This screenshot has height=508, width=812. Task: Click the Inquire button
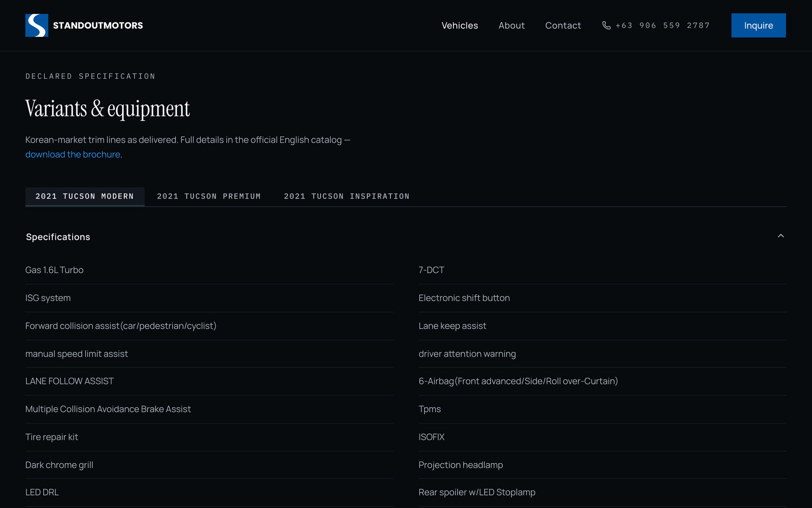[x=758, y=25]
